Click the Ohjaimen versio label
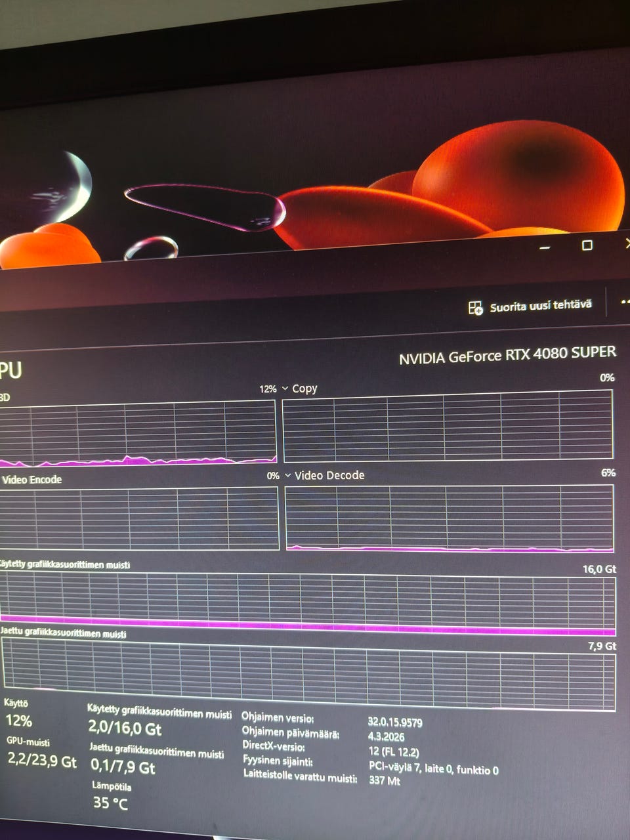 tap(278, 717)
